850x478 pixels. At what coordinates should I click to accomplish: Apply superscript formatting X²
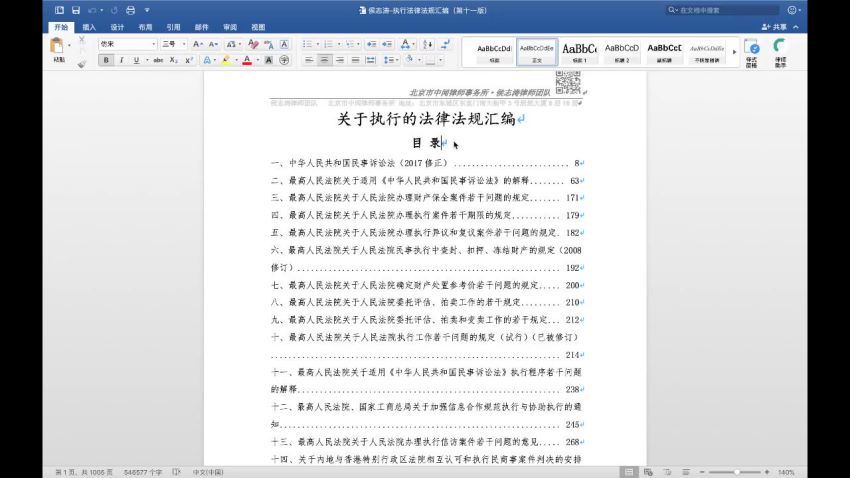point(189,60)
